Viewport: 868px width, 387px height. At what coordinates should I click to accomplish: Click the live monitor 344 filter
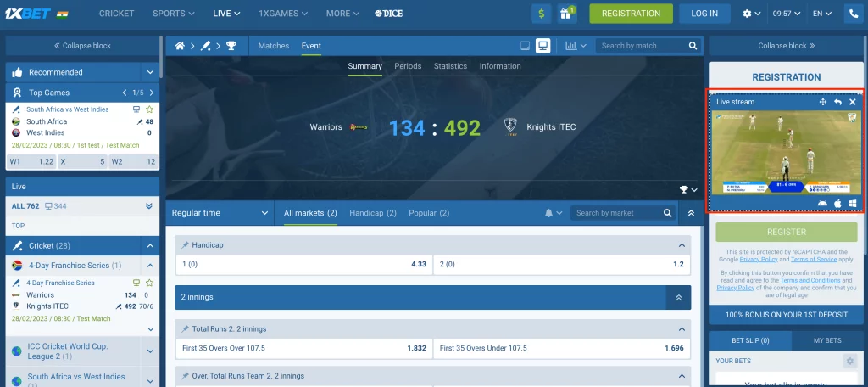click(55, 206)
